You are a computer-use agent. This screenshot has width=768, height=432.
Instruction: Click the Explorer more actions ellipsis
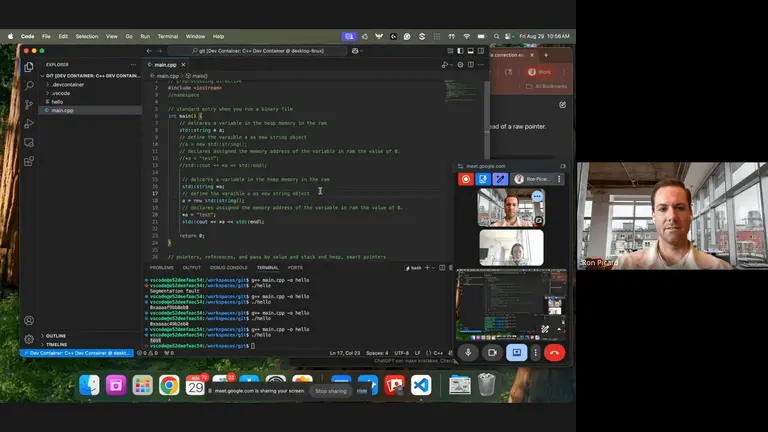pos(133,65)
